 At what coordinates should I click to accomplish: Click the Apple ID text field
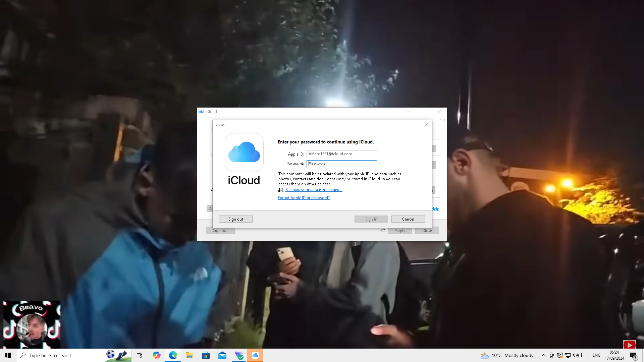pos(341,154)
